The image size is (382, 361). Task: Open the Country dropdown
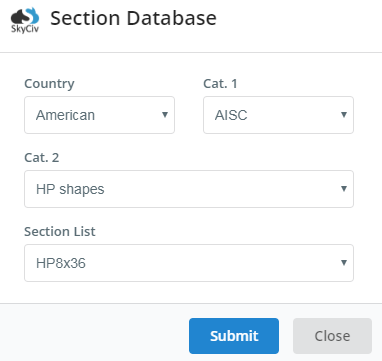coord(99,115)
